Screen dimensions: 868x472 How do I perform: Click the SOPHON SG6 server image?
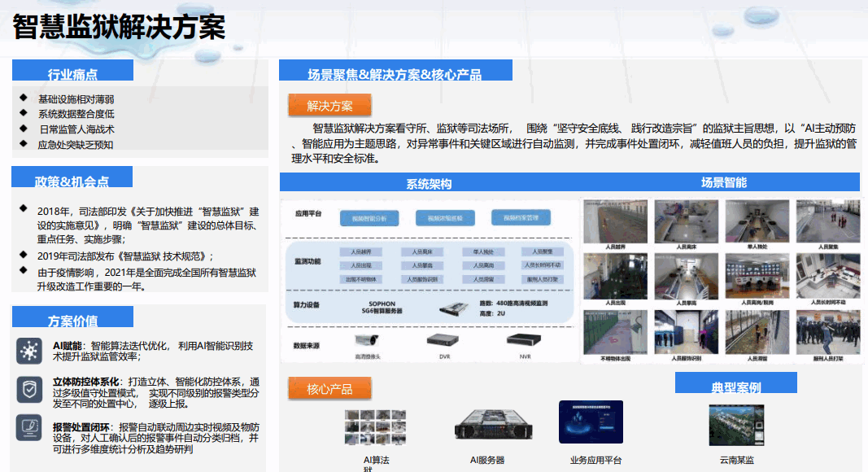click(x=459, y=308)
